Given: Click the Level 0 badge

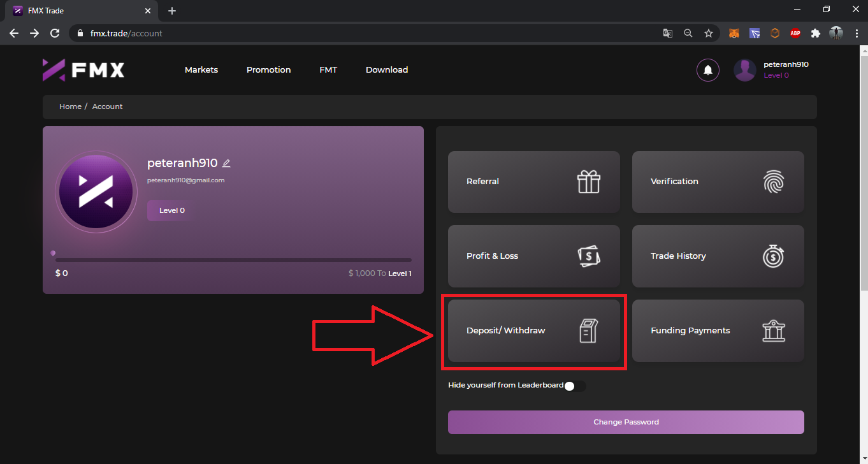Looking at the screenshot, I should 171,210.
